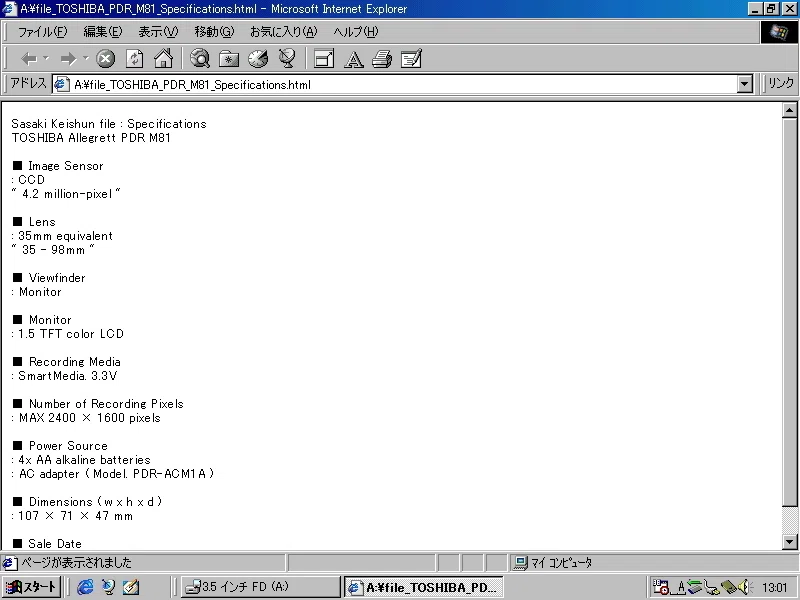Edit the page with the notepad-pencil icon
The height and width of the screenshot is (600, 800).
[411, 59]
